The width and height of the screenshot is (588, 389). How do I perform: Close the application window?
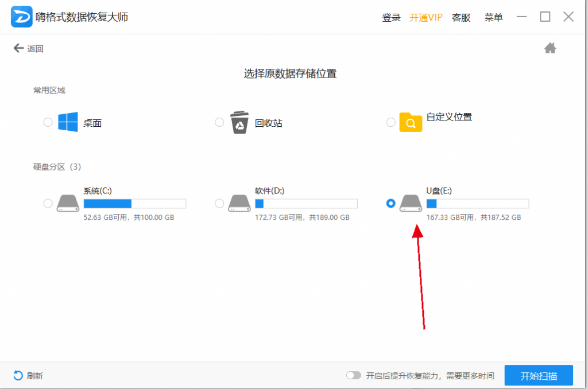click(568, 17)
